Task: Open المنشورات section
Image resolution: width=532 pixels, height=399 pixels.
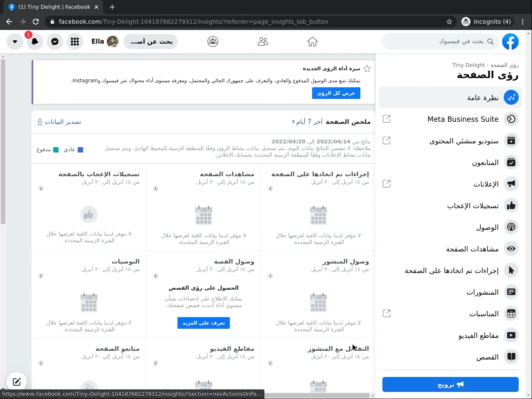Action: 451,292
